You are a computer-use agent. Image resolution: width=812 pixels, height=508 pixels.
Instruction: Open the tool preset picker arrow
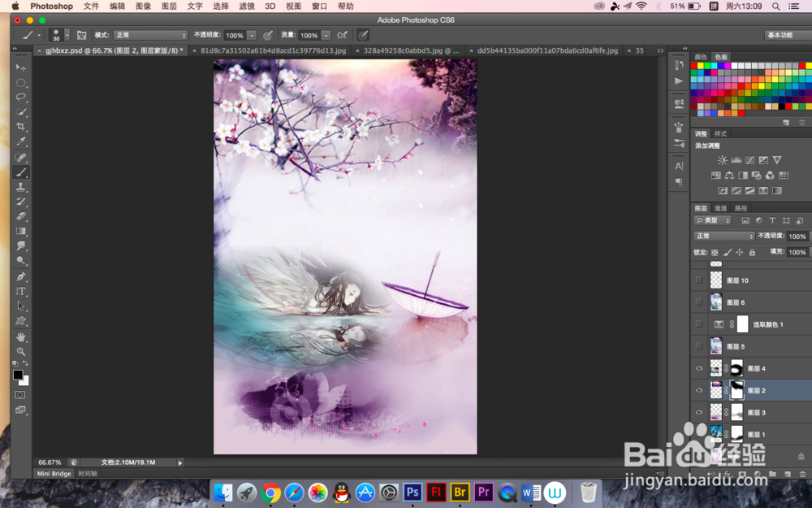click(x=39, y=35)
